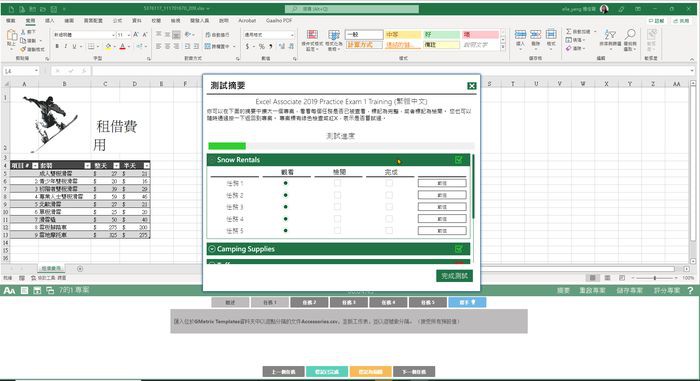Open the 常用 (Home) ribbon tab

pos(30,21)
